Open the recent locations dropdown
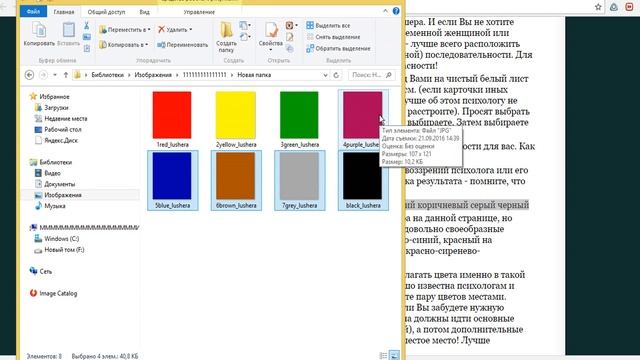Viewport: 640px width, 360px height. pos(55,75)
